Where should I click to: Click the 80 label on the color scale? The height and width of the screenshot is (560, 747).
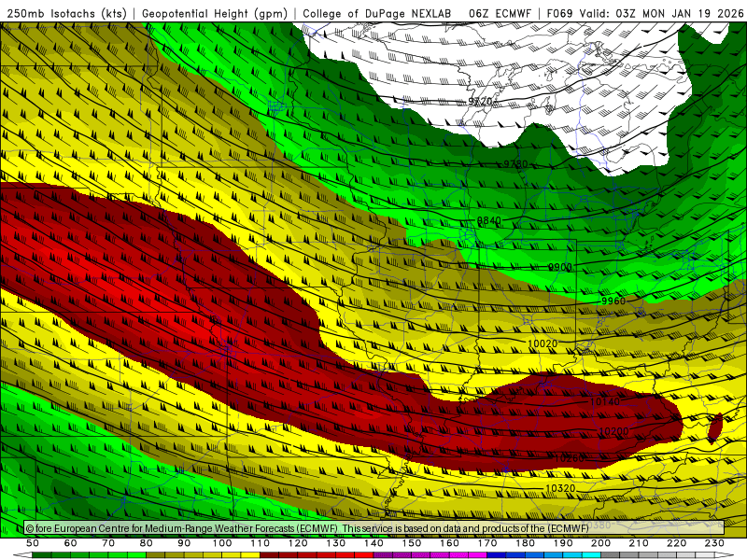147,543
